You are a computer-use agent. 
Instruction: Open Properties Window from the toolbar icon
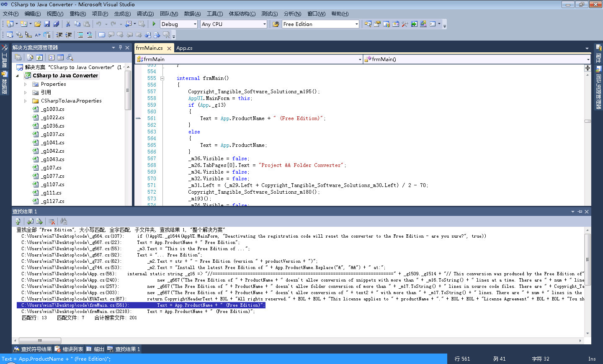(x=377, y=24)
